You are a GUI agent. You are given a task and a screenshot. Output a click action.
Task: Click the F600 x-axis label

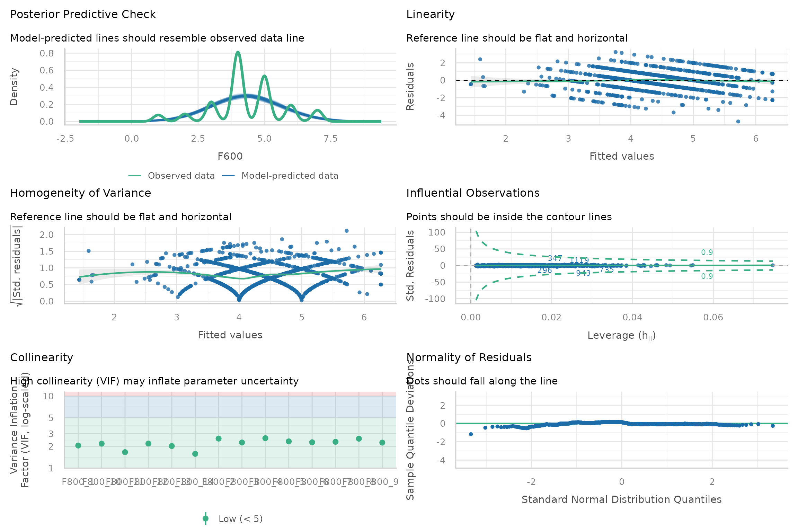pos(230,156)
